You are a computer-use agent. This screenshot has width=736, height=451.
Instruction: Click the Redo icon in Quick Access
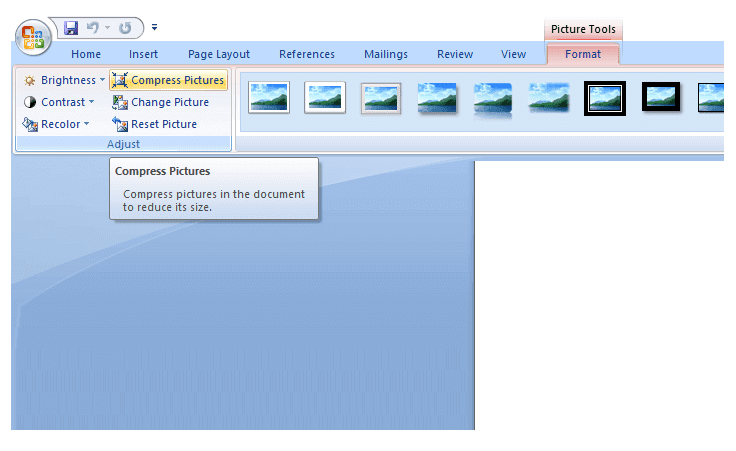[125, 28]
